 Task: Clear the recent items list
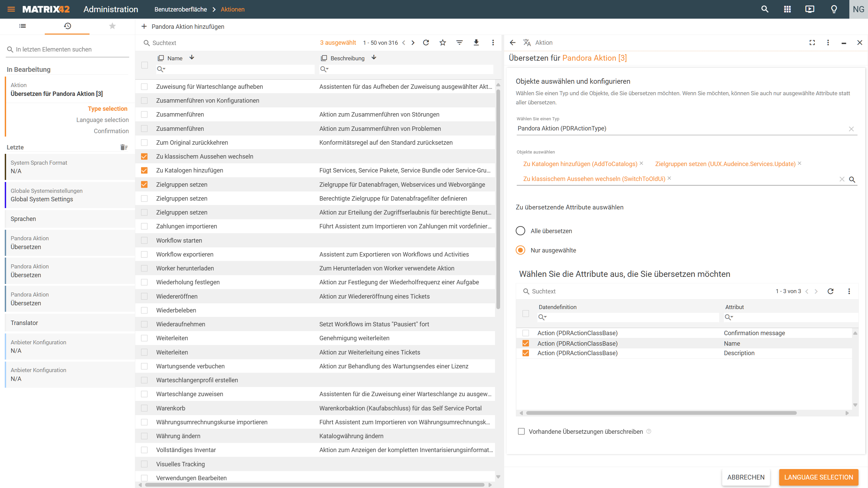[x=124, y=147]
